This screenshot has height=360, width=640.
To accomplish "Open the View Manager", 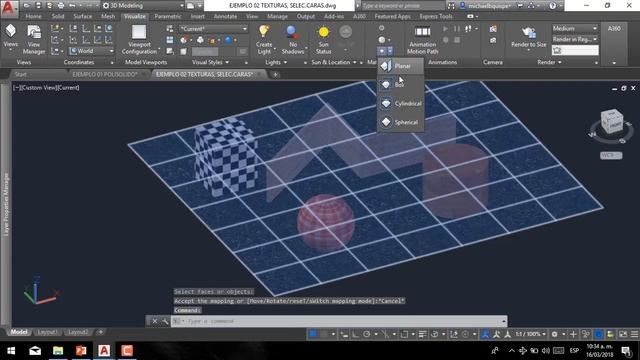I will [x=34, y=39].
